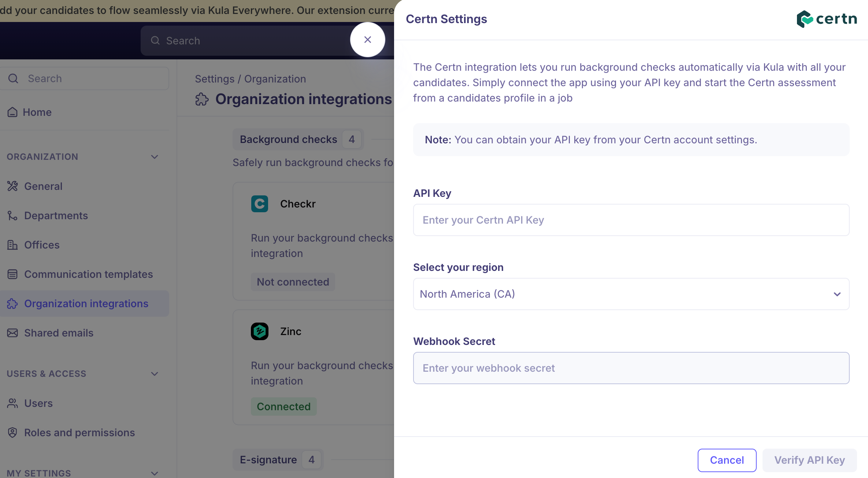Click the Shared emails envelope icon
Screen dimensions: 868x478
12,333
